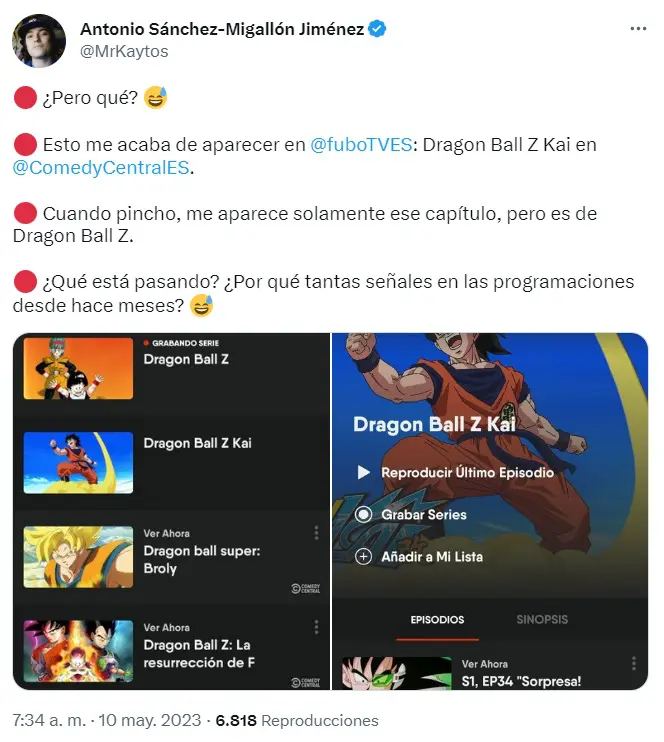Click the play icon for Reproducir Último Episodio
Screen dimensions: 664x742
pyautogui.click(x=363, y=472)
